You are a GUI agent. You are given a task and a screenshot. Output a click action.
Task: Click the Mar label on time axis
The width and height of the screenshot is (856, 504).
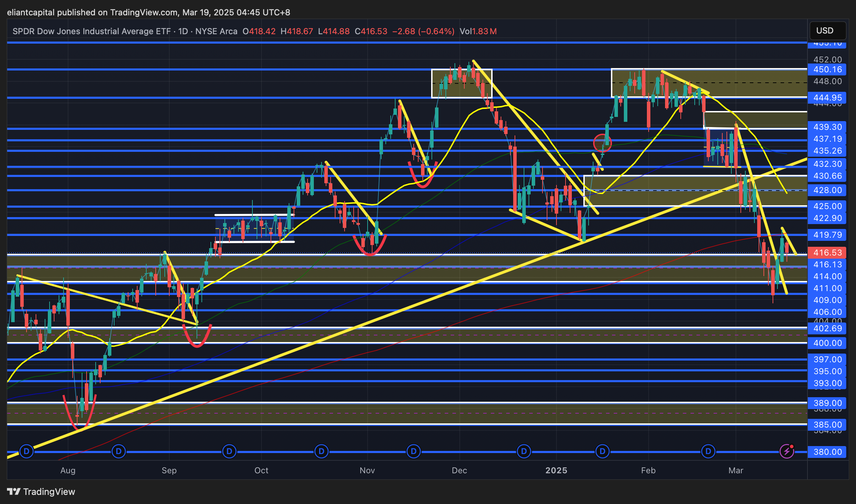[736, 470]
